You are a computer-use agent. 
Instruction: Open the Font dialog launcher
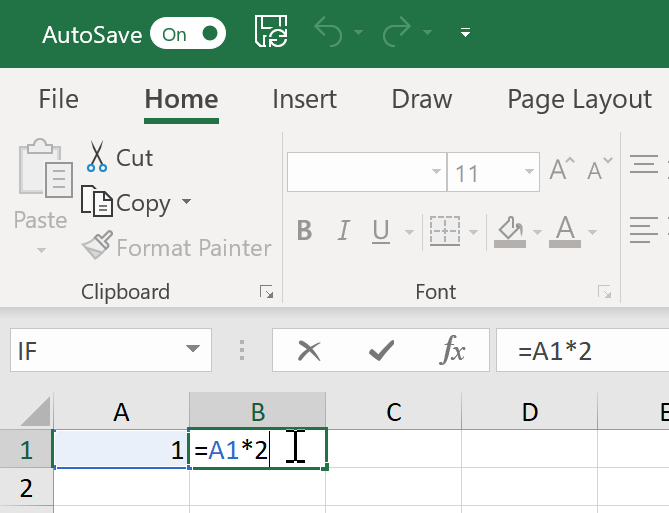pos(605,293)
